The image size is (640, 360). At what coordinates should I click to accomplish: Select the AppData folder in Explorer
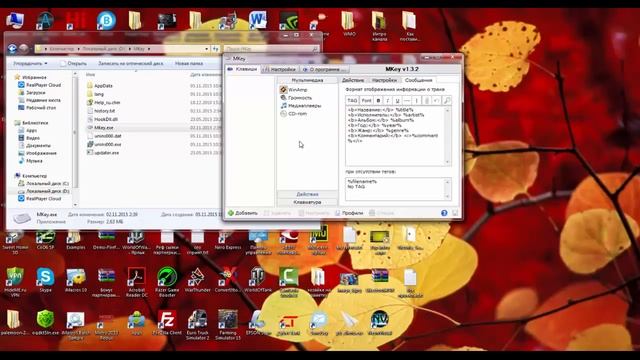100,86
